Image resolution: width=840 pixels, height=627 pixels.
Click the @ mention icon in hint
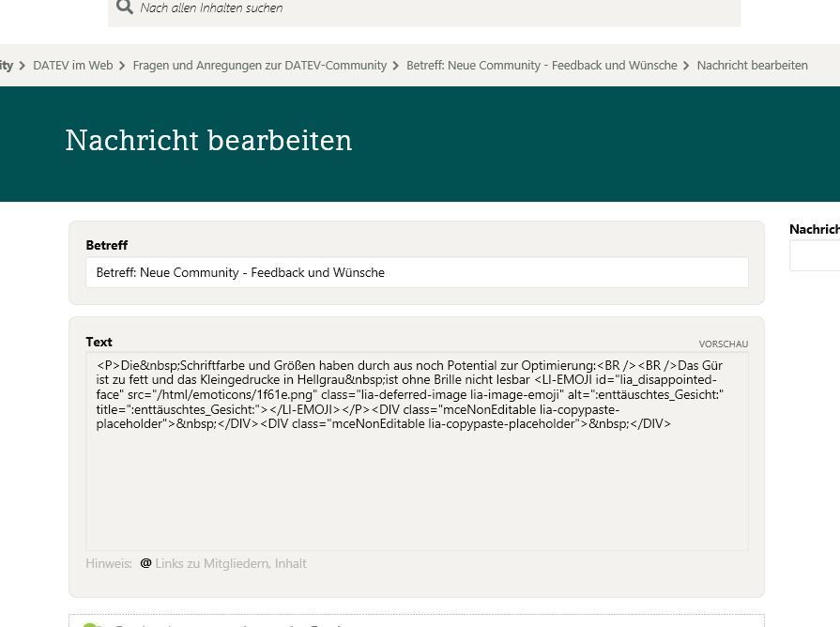pyautogui.click(x=145, y=563)
